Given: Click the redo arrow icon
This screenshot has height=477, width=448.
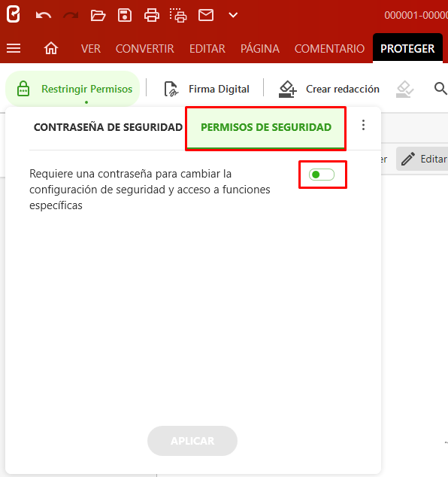Looking at the screenshot, I should tap(71, 15).
